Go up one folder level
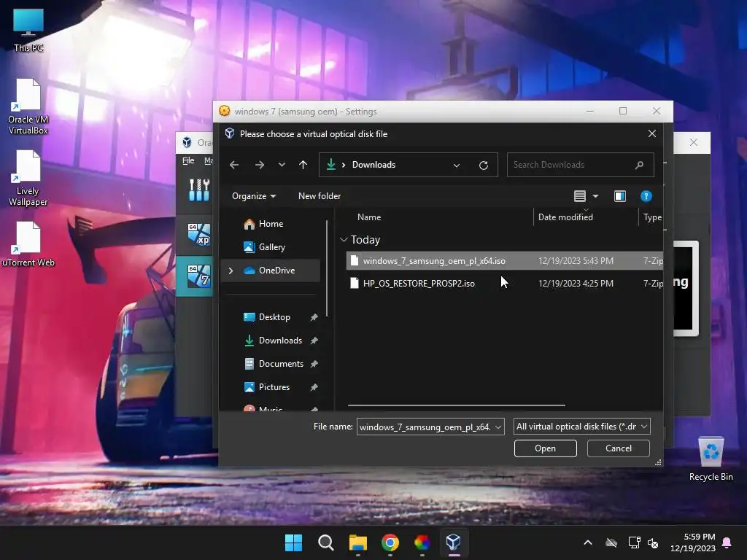Image resolution: width=747 pixels, height=560 pixels. point(303,165)
